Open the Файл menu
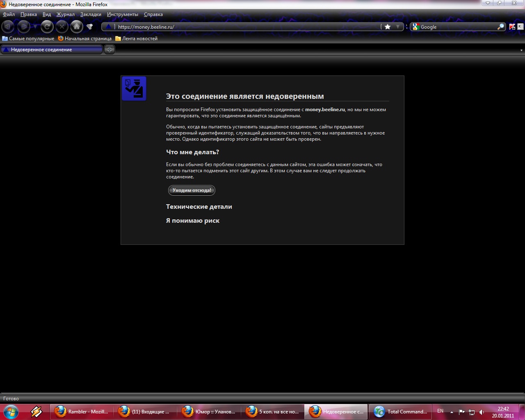 click(x=9, y=14)
